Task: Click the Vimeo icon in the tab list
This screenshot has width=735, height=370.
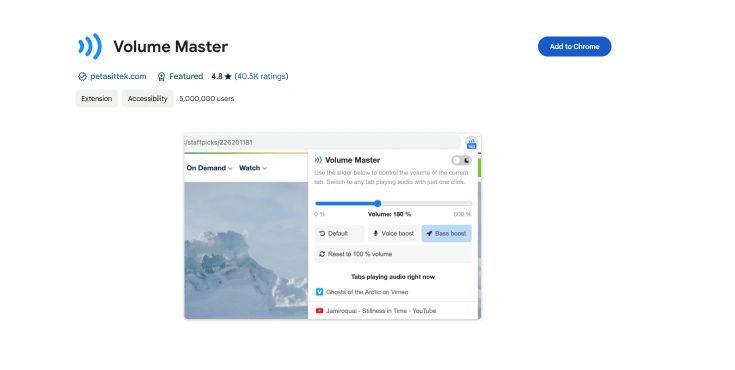Action: pyautogui.click(x=319, y=292)
